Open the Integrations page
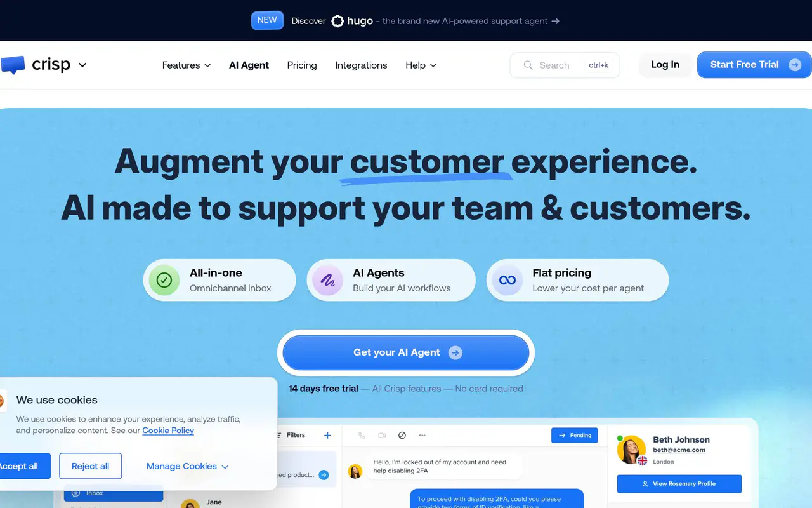This screenshot has height=508, width=812. 361,65
